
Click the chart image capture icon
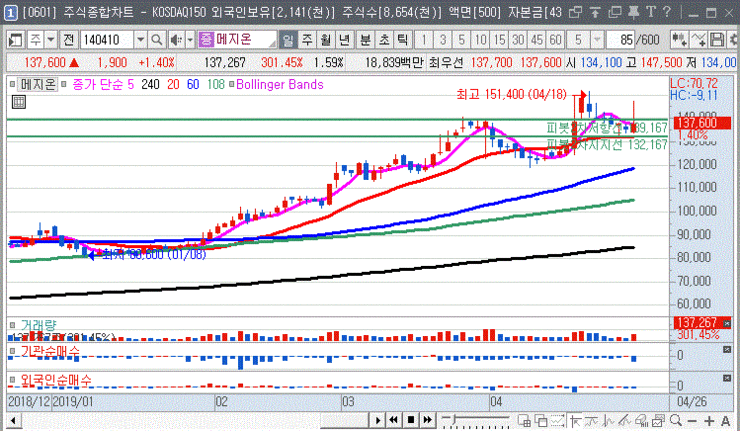tap(659, 420)
